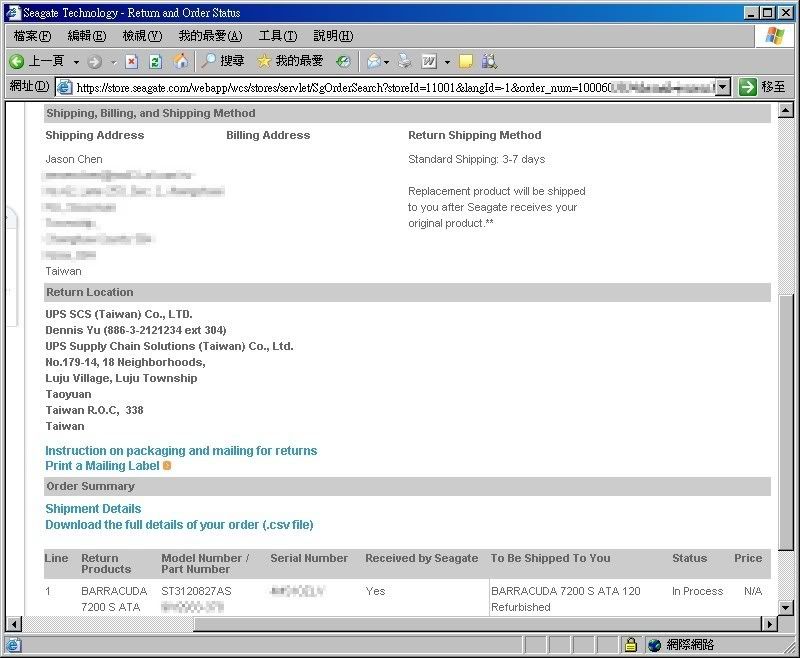Click the Internet zone globe icon in status bar
Image resolution: width=800 pixels, height=658 pixels.
tap(655, 645)
